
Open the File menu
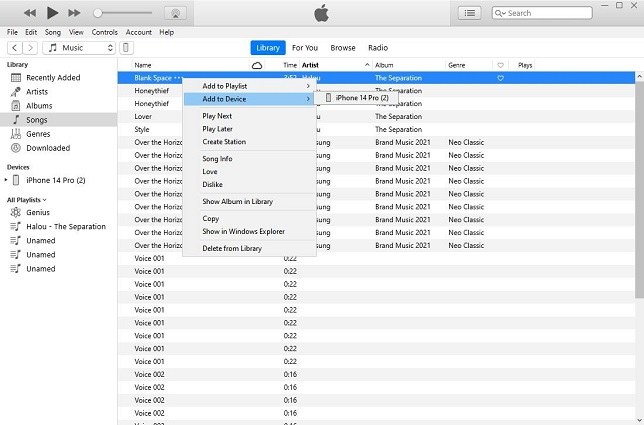coord(12,32)
